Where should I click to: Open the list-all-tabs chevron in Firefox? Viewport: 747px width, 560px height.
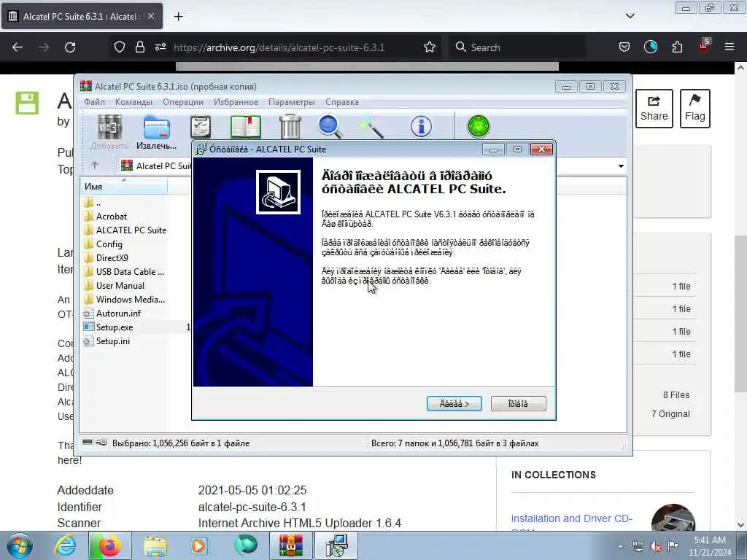point(630,16)
